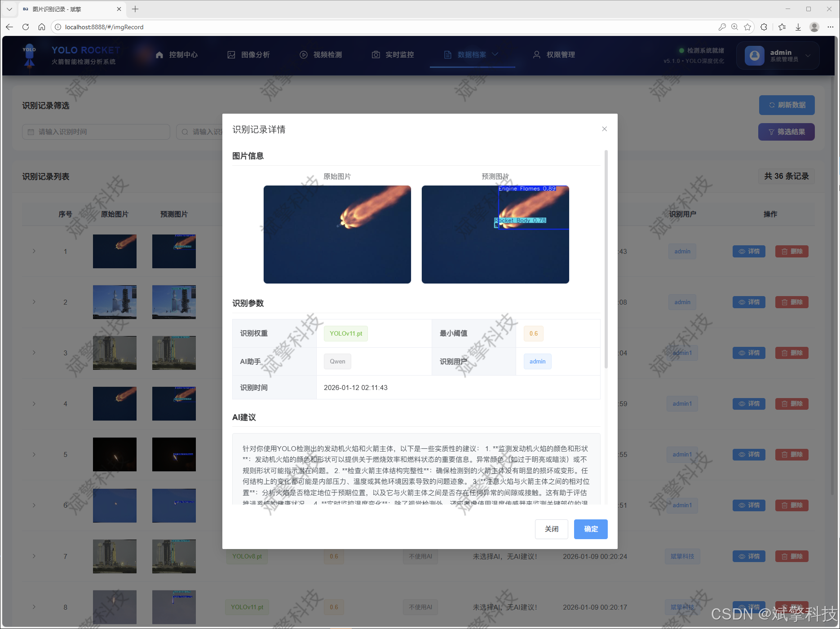Expand row 4 of the record list
Viewport: 840px width, 629px height.
(x=34, y=403)
